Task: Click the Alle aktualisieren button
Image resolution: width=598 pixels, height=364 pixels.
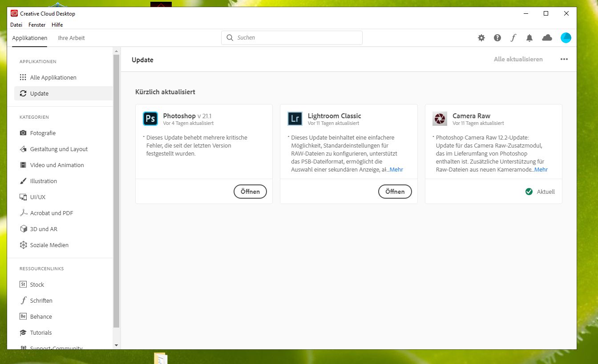Action: point(518,59)
